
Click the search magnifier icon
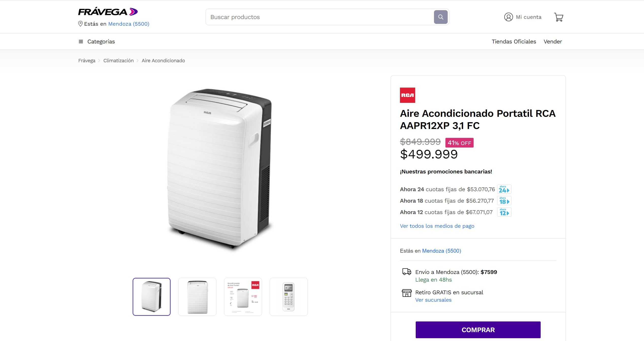tap(441, 17)
